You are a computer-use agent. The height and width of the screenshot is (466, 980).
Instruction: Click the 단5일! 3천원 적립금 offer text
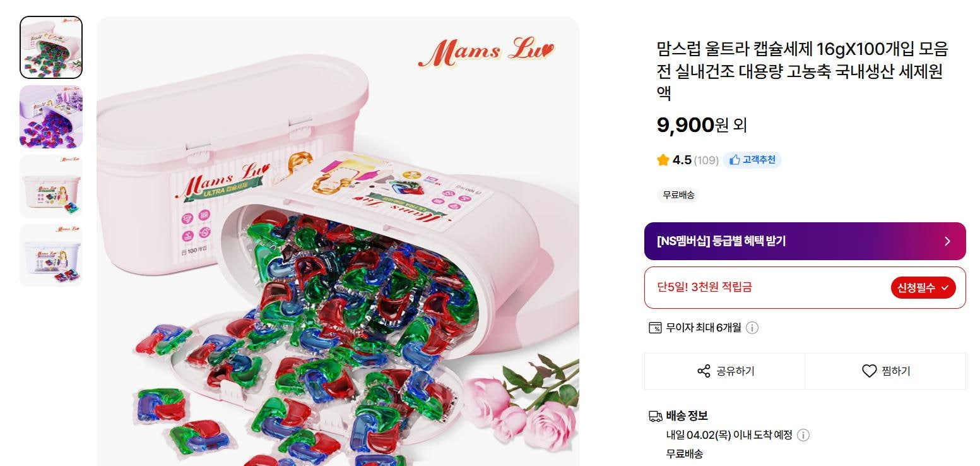point(704,287)
